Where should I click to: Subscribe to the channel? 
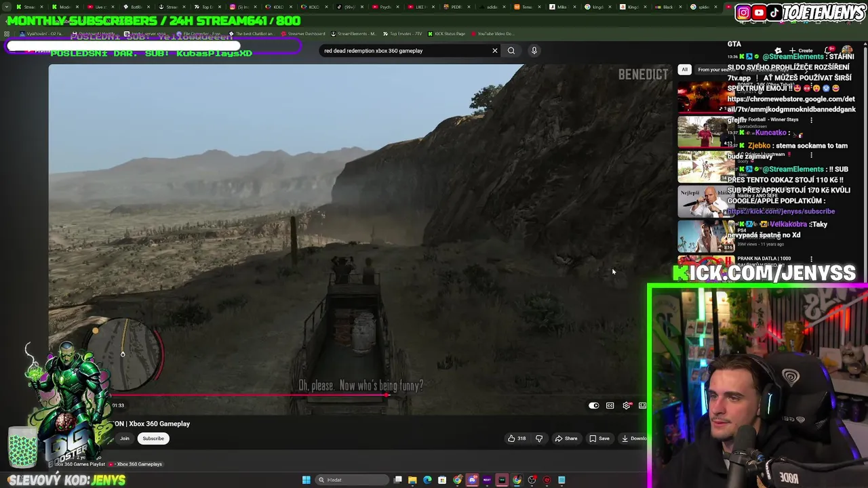pyautogui.click(x=153, y=439)
